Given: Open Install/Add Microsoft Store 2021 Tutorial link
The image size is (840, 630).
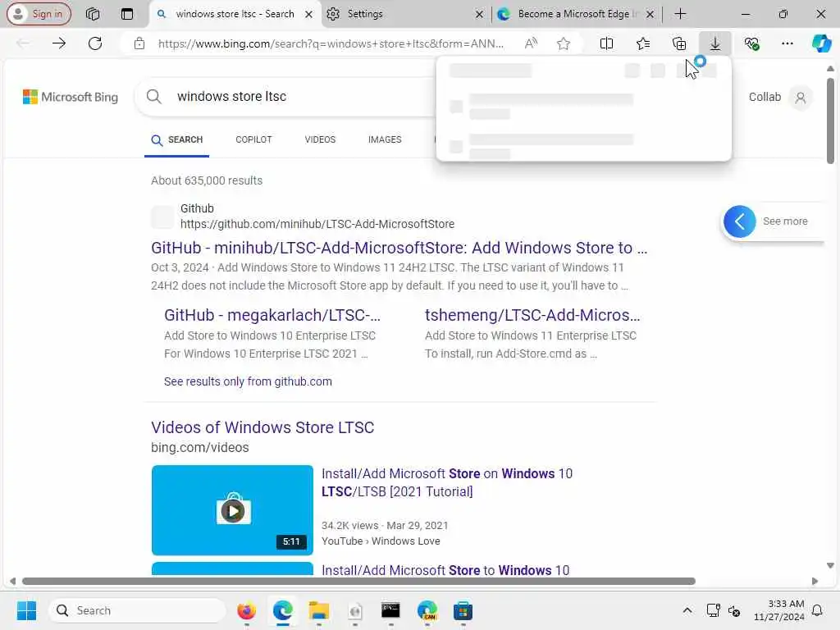Looking at the screenshot, I should (447, 482).
